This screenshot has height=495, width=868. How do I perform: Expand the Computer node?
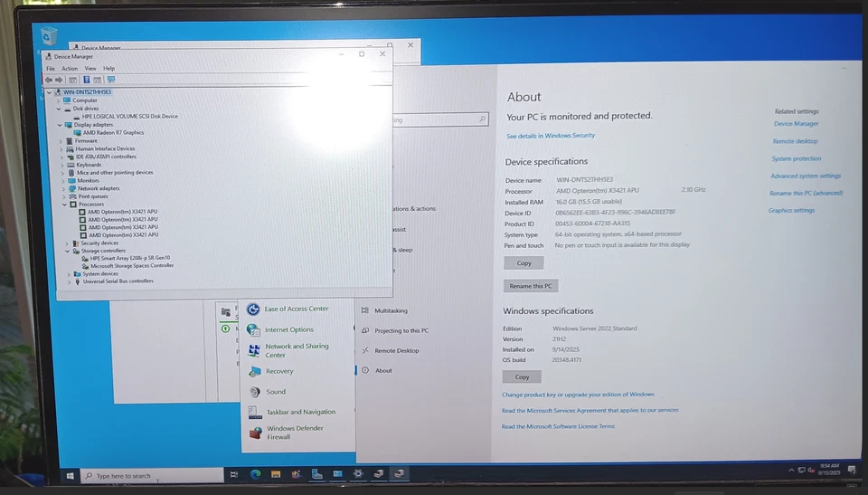click(58, 100)
